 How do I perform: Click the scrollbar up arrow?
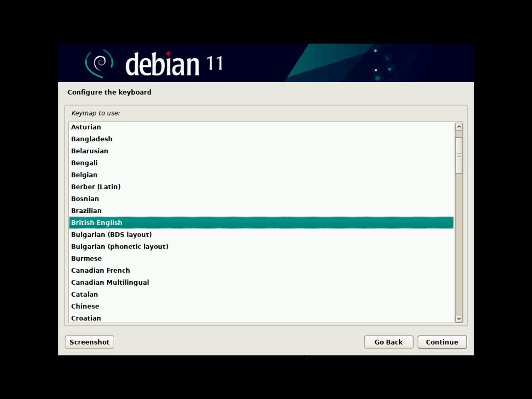459,126
